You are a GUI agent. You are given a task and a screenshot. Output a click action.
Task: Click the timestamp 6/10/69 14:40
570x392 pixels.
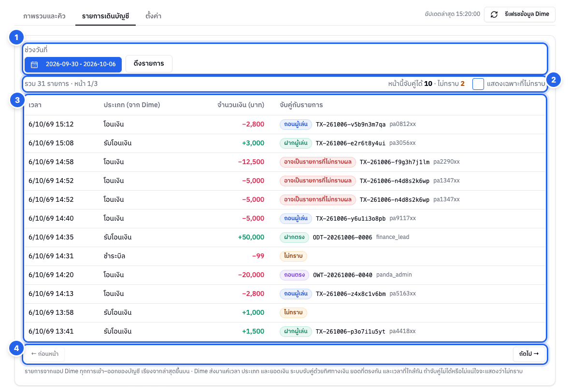51,218
